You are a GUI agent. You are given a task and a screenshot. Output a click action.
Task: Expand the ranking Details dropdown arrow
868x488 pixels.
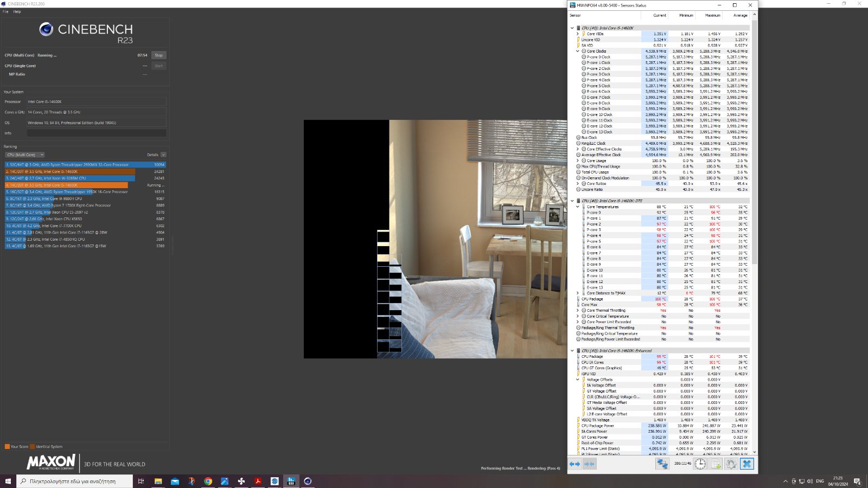point(163,155)
